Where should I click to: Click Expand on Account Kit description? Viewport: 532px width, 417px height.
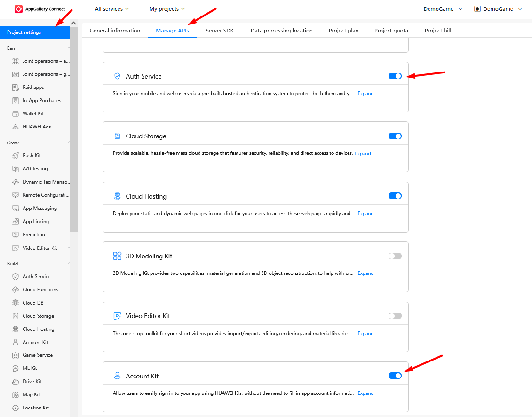coord(365,393)
